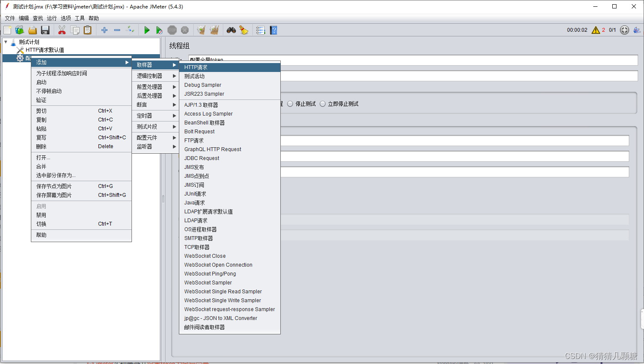This screenshot has height=364, width=644.
Task: Click the Shutdown gray X icon
Action: coord(185,30)
